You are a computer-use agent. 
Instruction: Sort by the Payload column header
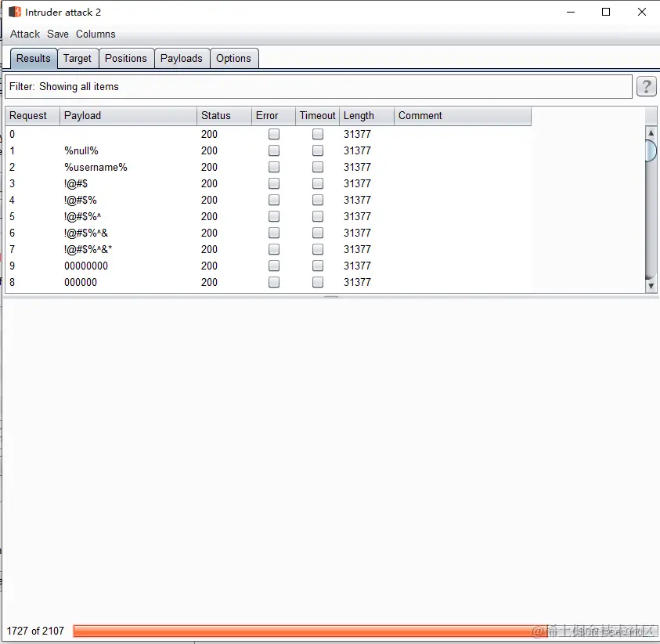click(128, 116)
